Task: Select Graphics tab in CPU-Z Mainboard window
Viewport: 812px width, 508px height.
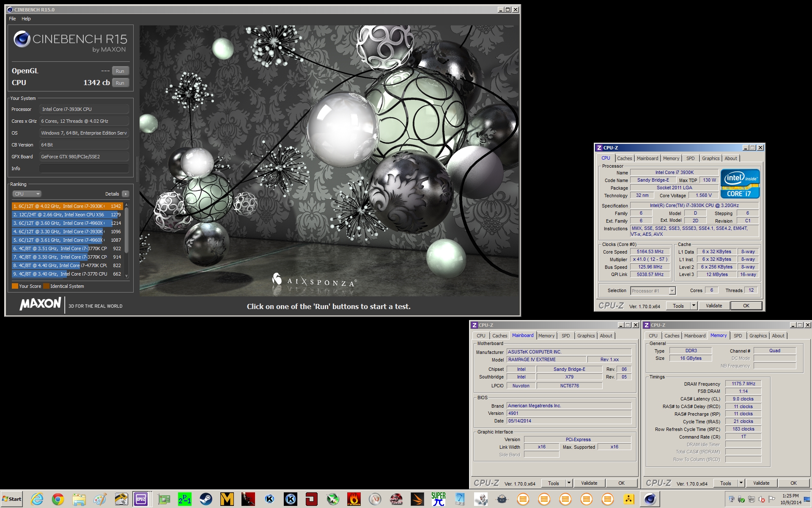Action: [586, 336]
